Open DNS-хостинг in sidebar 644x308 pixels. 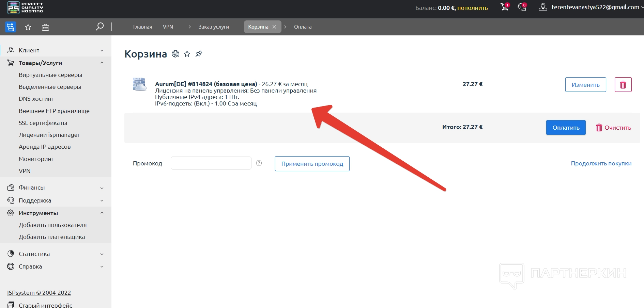coord(36,99)
